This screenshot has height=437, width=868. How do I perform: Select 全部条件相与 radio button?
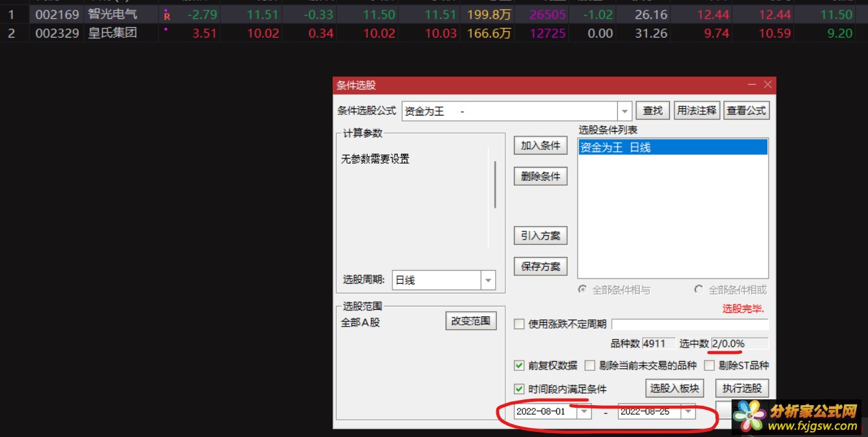pyautogui.click(x=583, y=290)
